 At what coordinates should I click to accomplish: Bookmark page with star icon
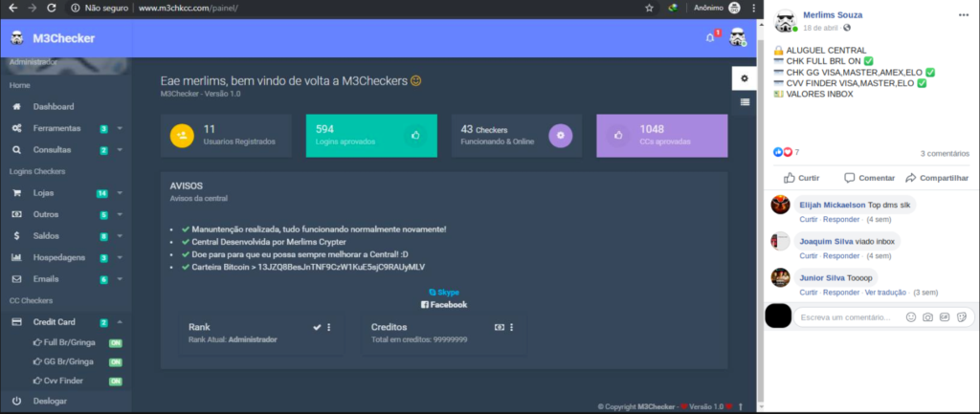[x=650, y=8]
